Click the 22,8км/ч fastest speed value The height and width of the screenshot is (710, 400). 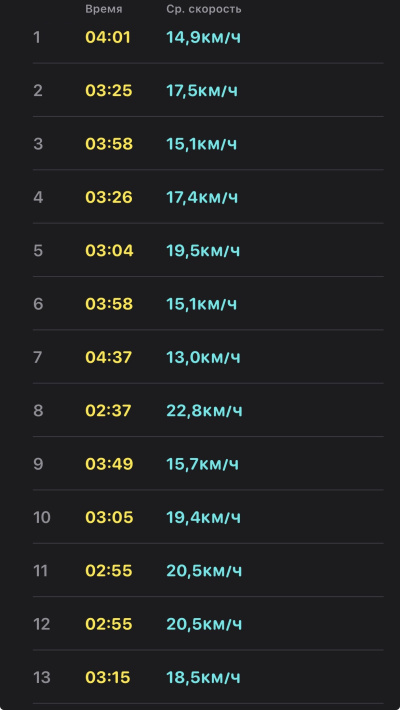[x=204, y=411]
